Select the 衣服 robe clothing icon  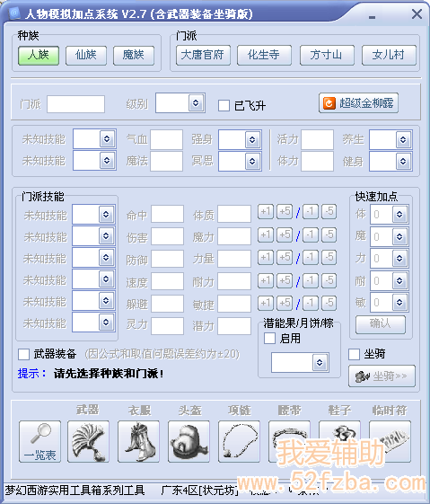tap(138, 441)
